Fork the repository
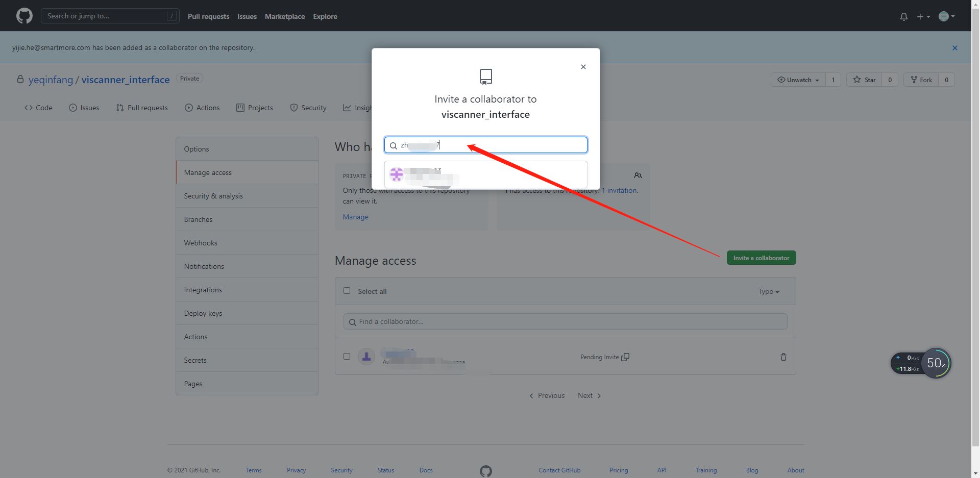Viewport: 980px width, 478px height. pos(921,80)
